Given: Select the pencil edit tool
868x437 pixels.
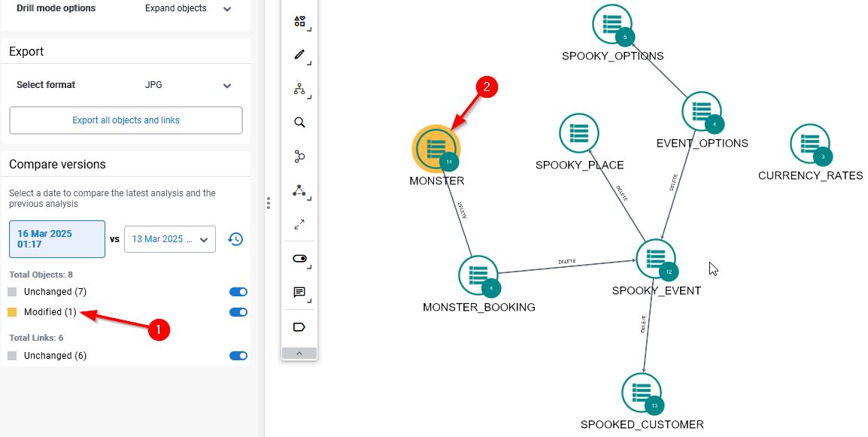Looking at the screenshot, I should pos(299,55).
